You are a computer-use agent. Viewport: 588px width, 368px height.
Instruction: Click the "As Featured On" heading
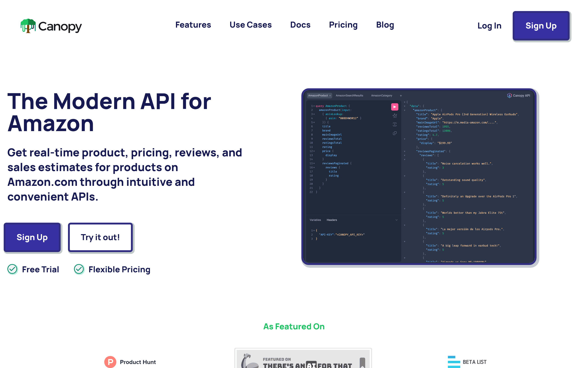coord(294,326)
